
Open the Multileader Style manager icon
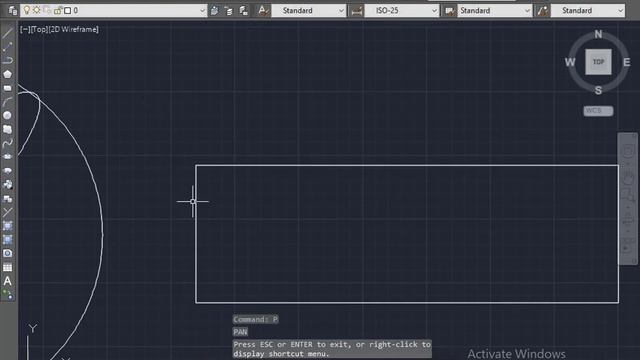click(x=542, y=11)
